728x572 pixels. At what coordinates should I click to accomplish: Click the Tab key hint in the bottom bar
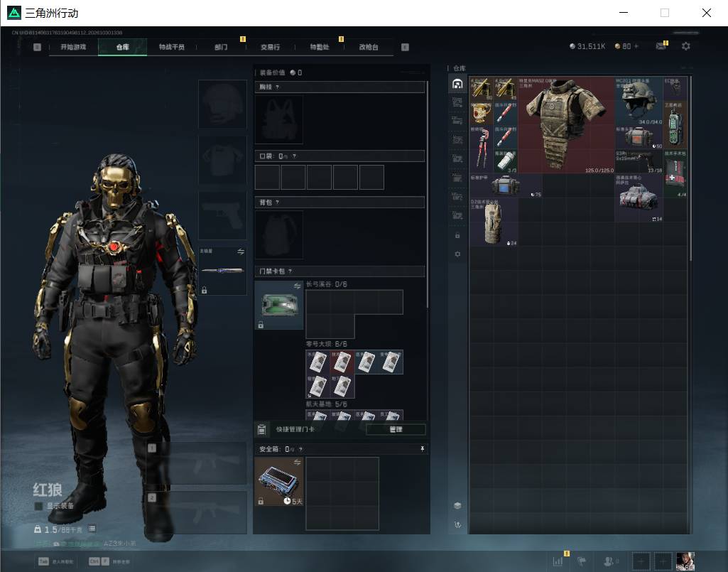coord(43,561)
